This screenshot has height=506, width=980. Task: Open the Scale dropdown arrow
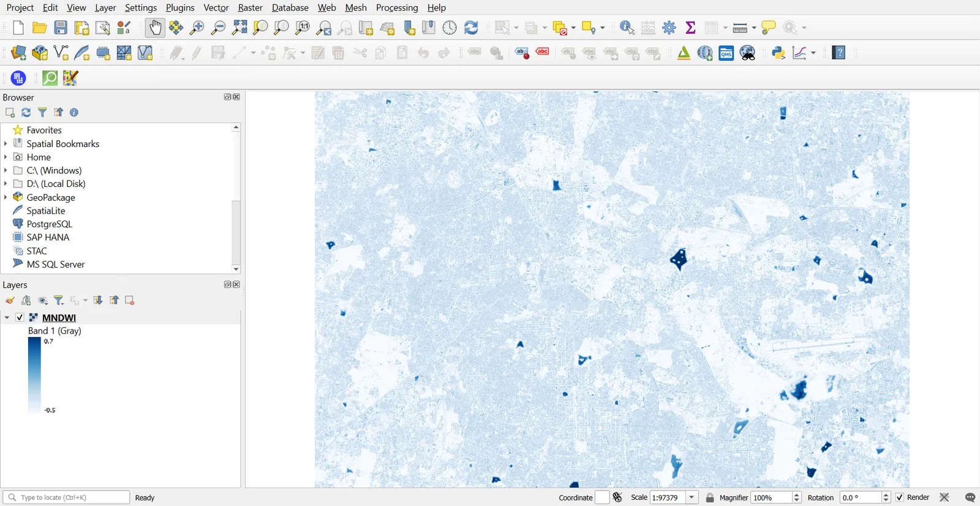coord(692,497)
